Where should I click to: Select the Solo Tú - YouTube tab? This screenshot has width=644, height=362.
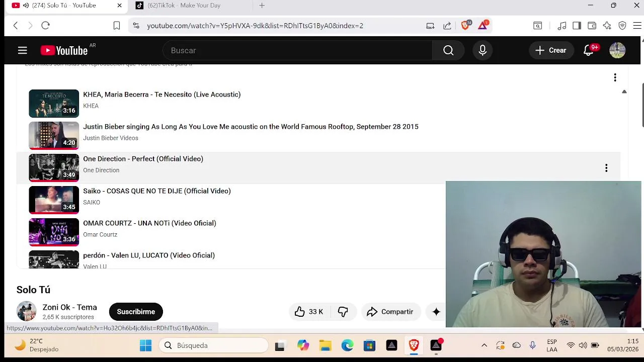[64, 6]
